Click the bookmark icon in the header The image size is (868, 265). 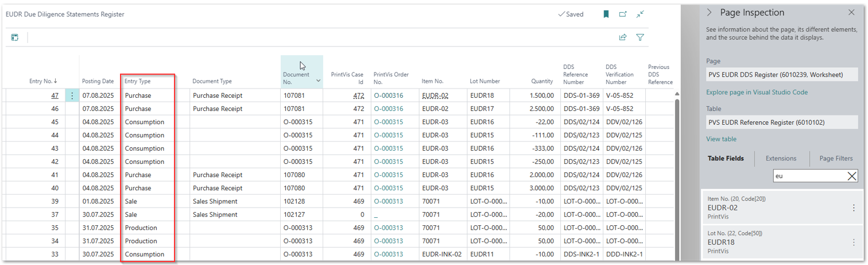[x=606, y=14]
